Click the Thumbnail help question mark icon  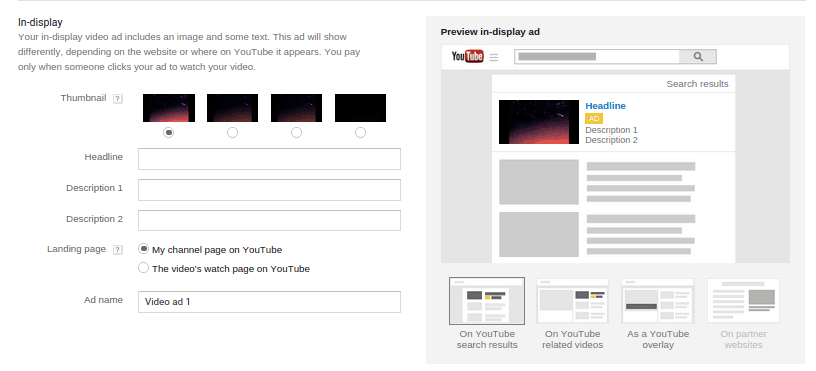[118, 99]
